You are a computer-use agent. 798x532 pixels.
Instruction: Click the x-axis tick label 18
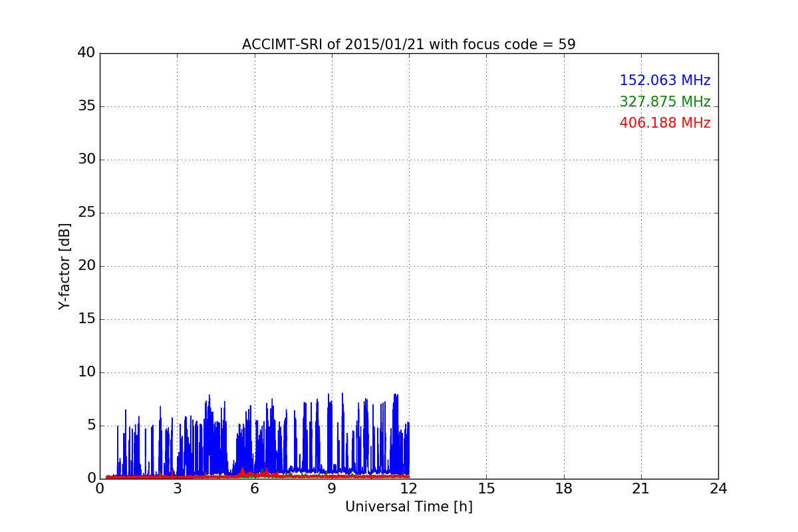click(564, 489)
